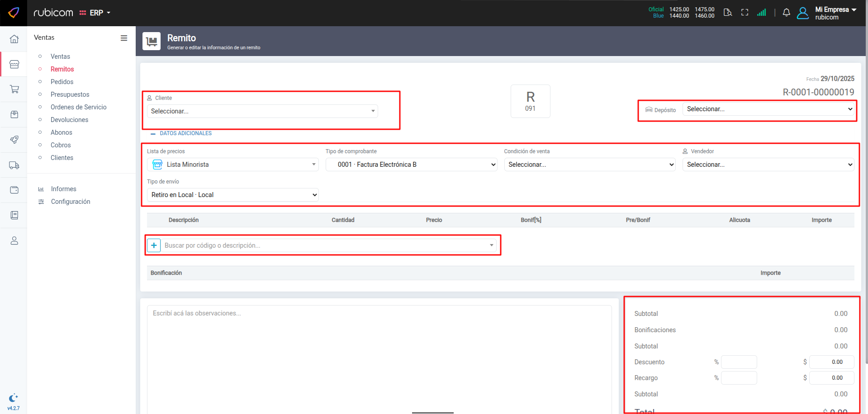The image size is (868, 414).
Task: Click the notifications bell icon
Action: point(786,13)
